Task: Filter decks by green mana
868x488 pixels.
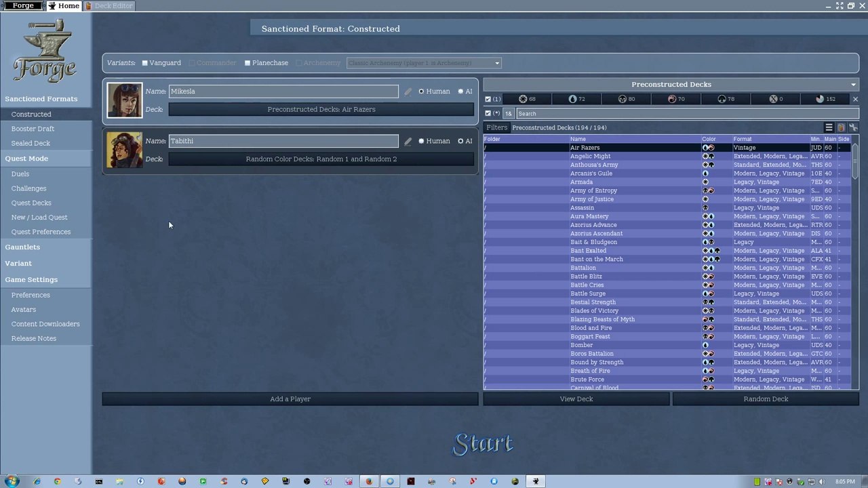Action: pos(726,99)
